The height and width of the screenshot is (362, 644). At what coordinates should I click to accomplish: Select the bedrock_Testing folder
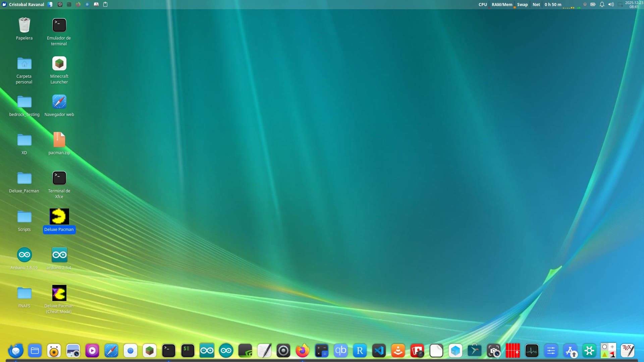tap(24, 102)
